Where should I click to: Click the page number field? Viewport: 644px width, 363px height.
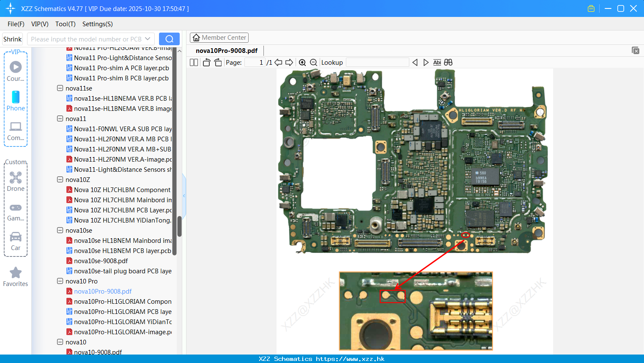coord(255,63)
